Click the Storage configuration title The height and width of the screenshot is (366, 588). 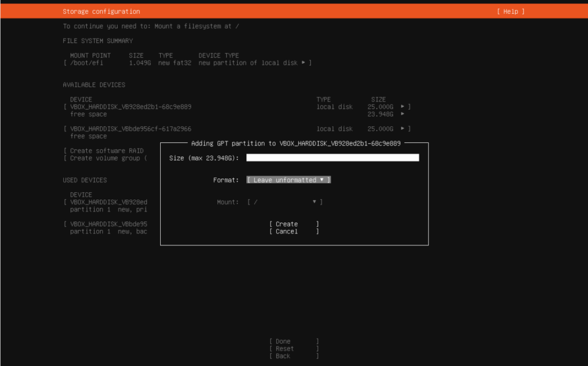pyautogui.click(x=101, y=11)
